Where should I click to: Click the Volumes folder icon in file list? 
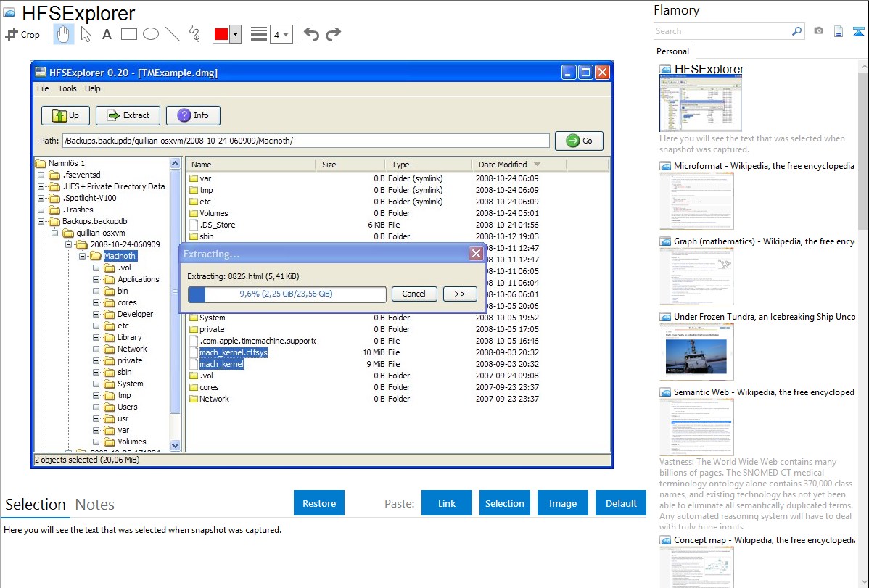(x=194, y=213)
